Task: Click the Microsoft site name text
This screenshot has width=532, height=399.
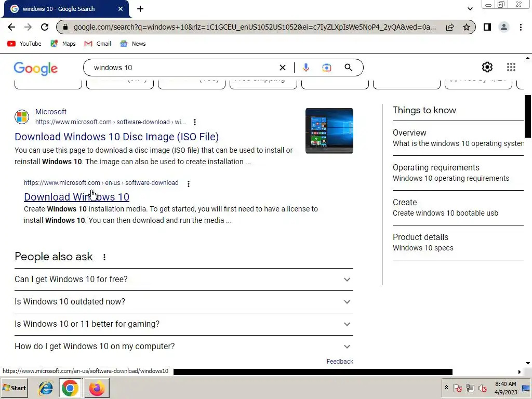Action: (x=51, y=112)
